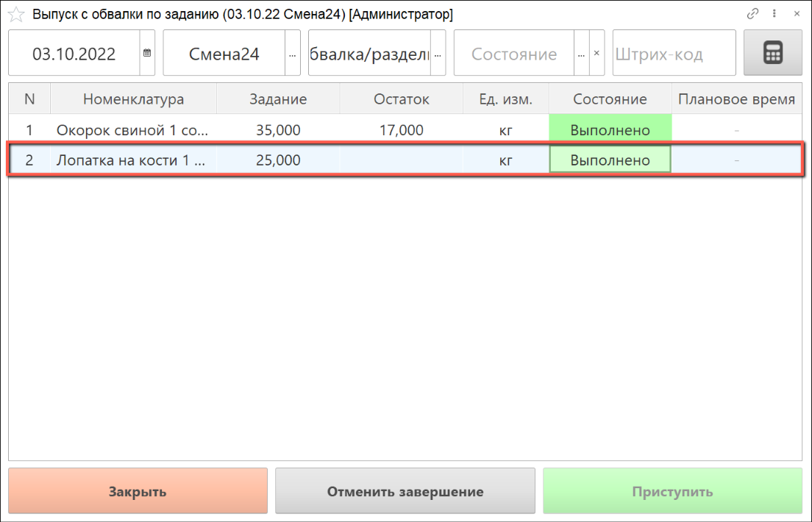Click the Штрих-код input field
The image size is (812, 522).
[x=673, y=54]
